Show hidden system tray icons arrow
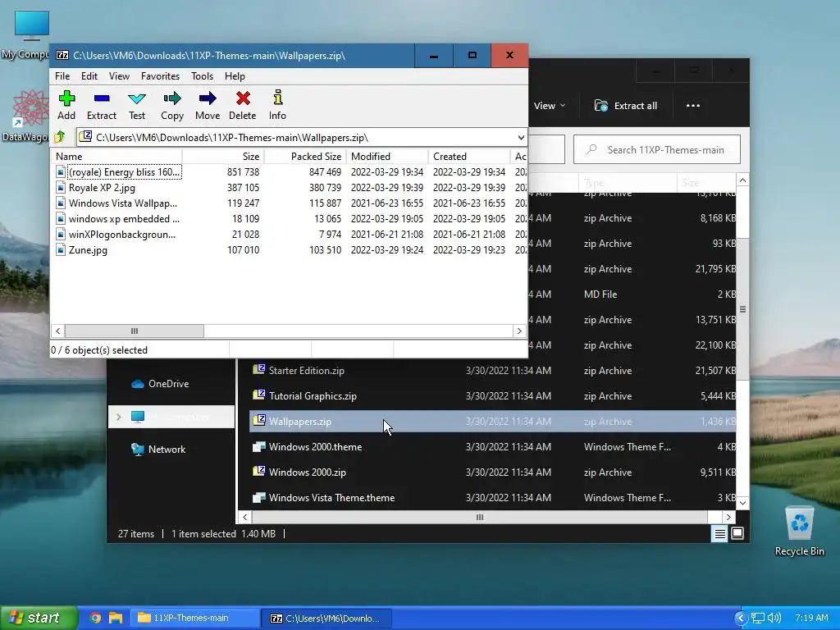This screenshot has width=840, height=630. 741,618
